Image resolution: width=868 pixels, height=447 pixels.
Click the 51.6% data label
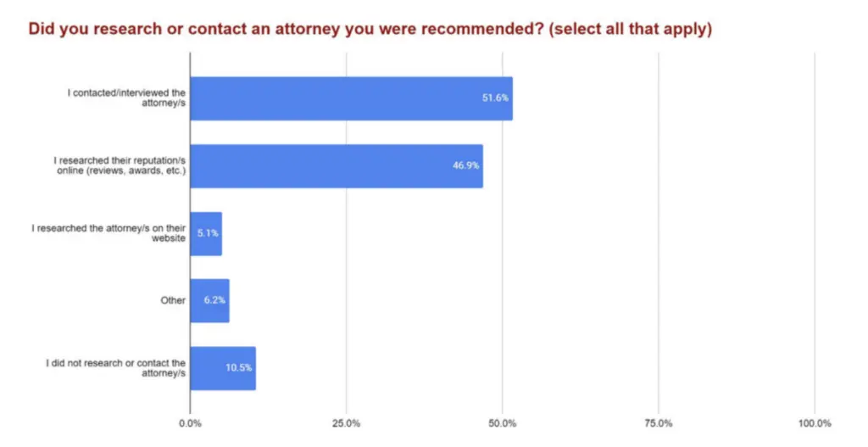click(495, 98)
